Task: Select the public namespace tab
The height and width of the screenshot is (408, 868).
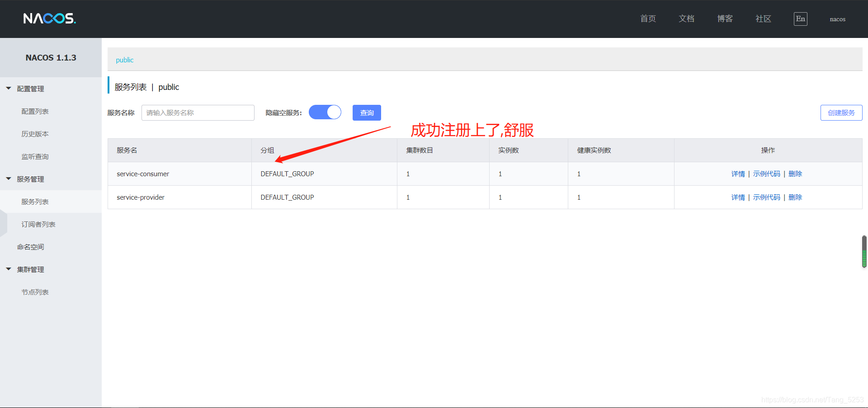Action: (125, 60)
